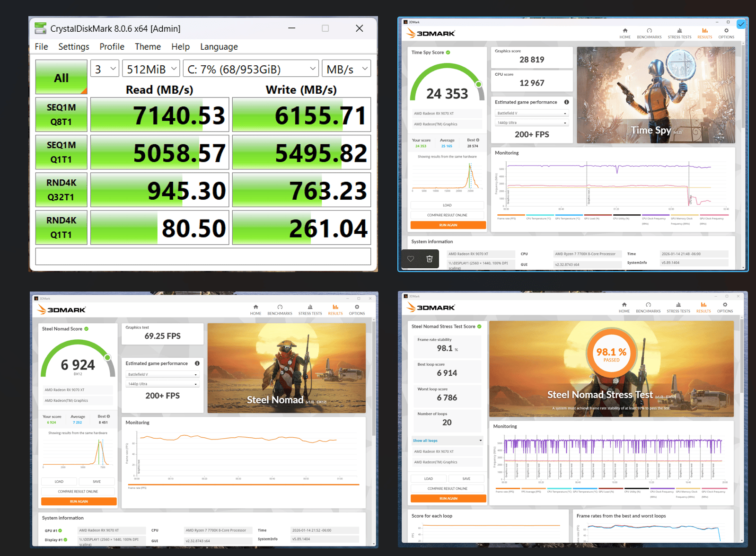Open Stress Tests icon in Steel Nomad window
This screenshot has height=556, width=756.
(x=310, y=307)
